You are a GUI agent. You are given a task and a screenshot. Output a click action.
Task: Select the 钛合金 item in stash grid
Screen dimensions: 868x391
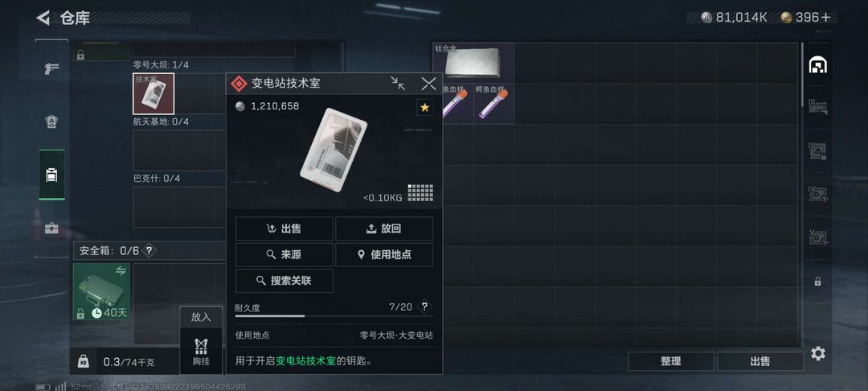click(x=473, y=63)
